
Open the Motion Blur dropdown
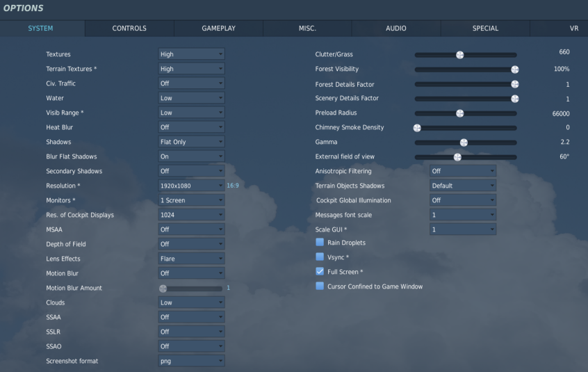point(191,273)
